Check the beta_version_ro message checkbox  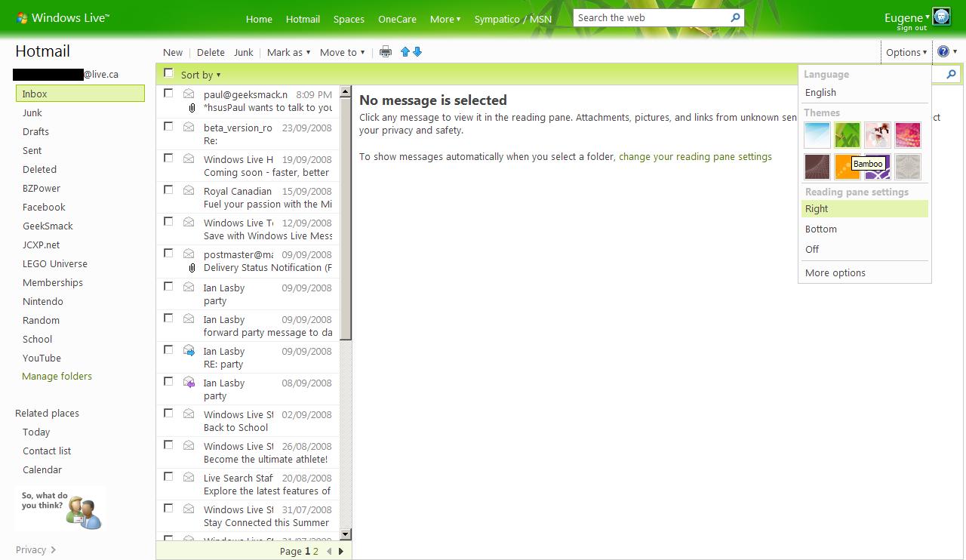[168, 126]
